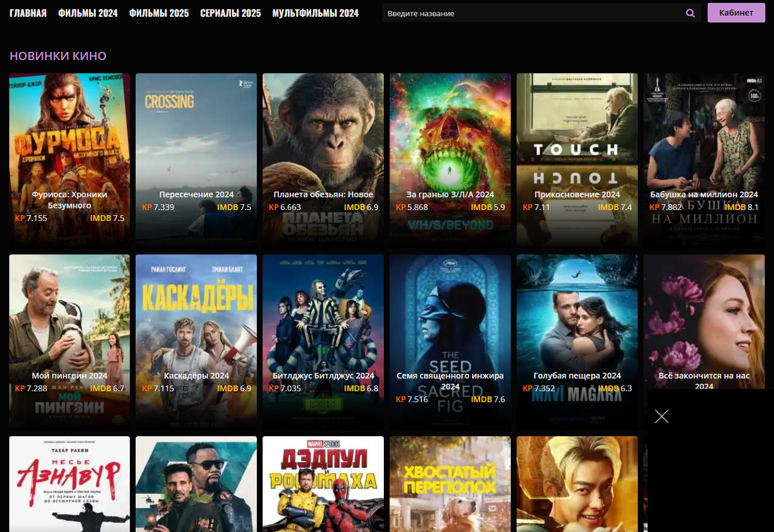Image resolution: width=774 pixels, height=532 pixels.
Task: Click the KP 7.11 rating of Прикосновение
Action: 536,207
